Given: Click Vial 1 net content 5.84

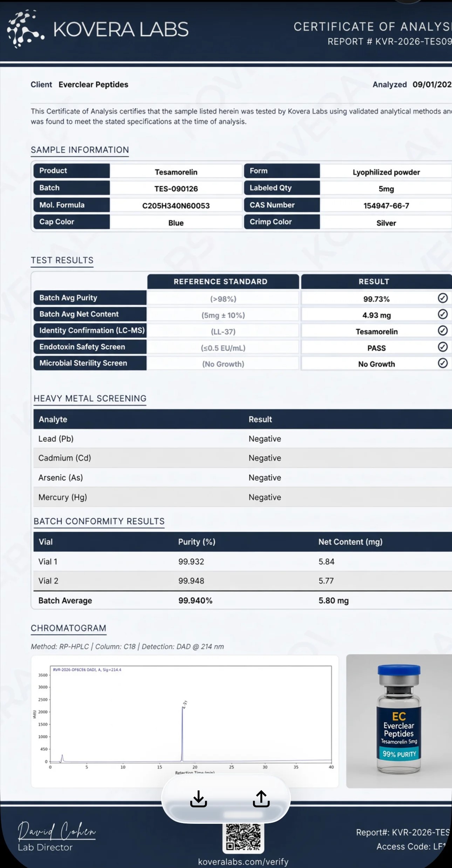Looking at the screenshot, I should pos(326,561).
